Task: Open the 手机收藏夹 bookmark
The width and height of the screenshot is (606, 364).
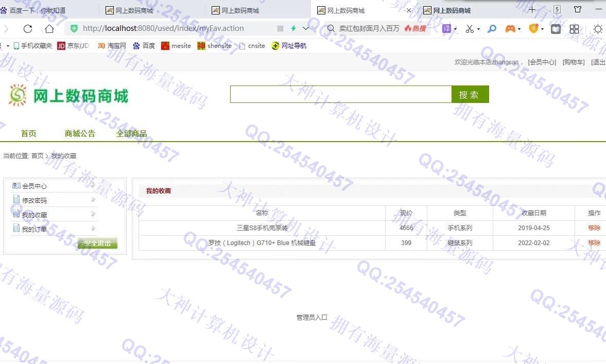Action: (33, 46)
